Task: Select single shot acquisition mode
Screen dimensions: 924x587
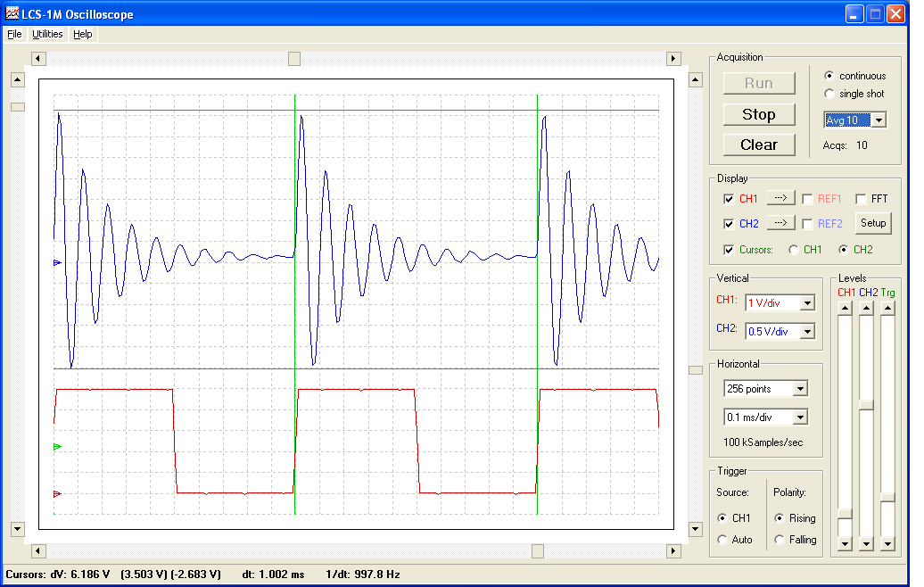Action: point(829,93)
